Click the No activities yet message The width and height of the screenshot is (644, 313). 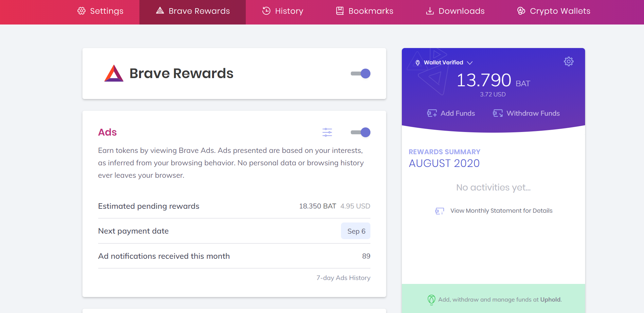(493, 188)
